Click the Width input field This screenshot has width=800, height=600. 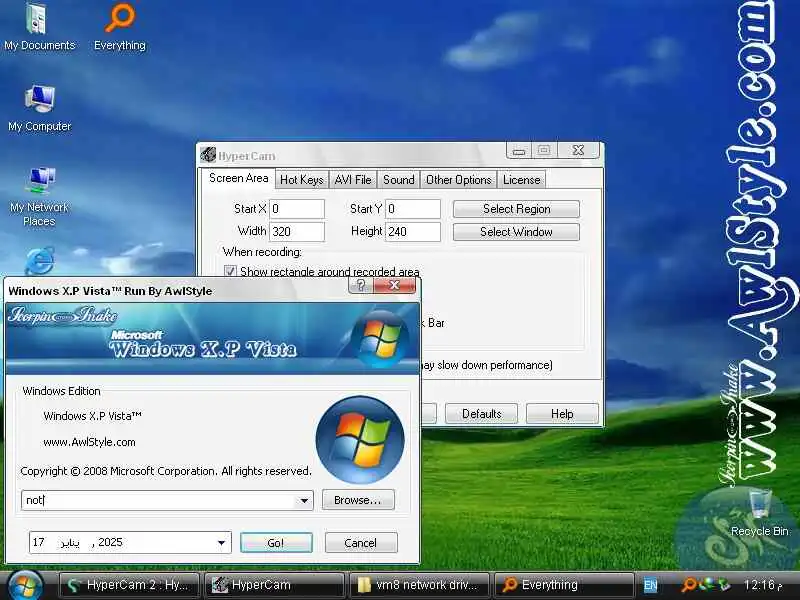tap(297, 232)
